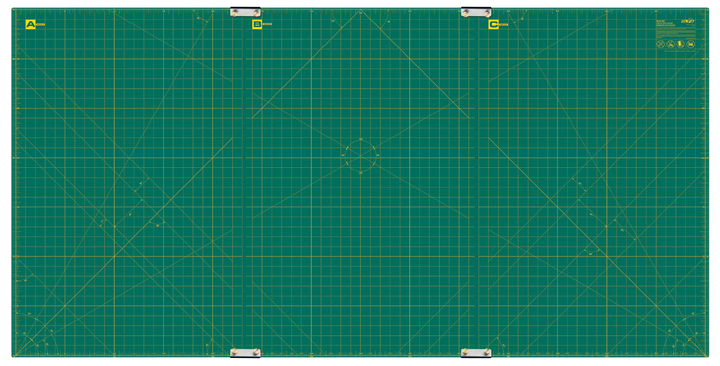Image resolution: width=720 pixels, height=366 pixels.
Task: Click the first crossed-out warning icon
Action: coord(660,44)
